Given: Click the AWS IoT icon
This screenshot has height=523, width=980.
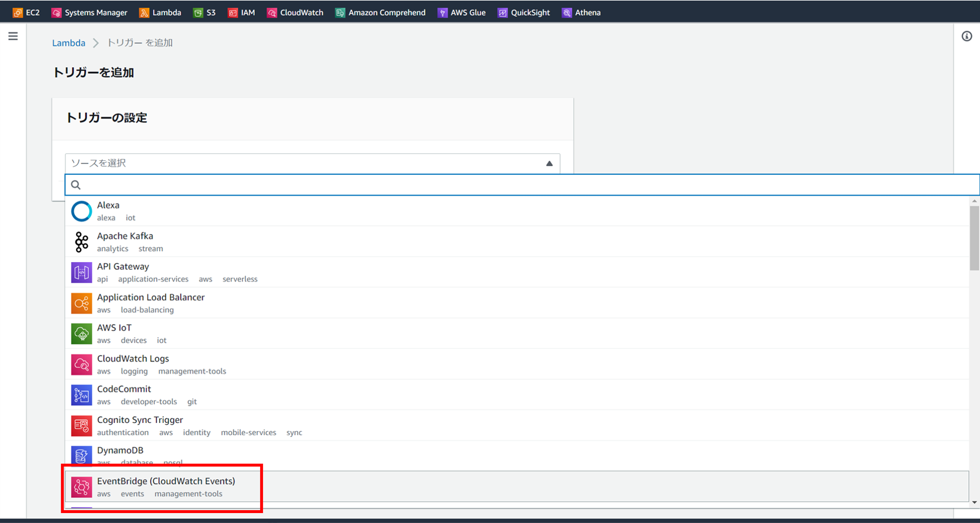Looking at the screenshot, I should (x=81, y=334).
